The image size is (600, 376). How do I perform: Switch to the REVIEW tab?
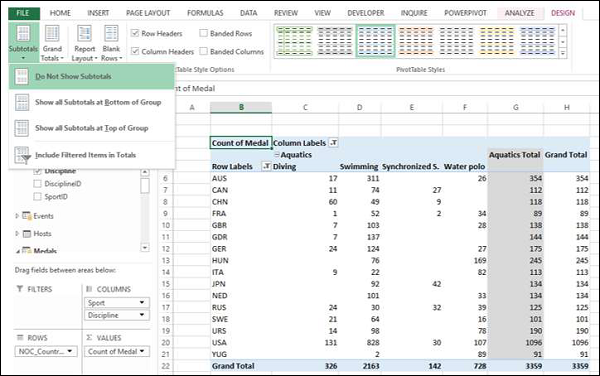coord(285,13)
